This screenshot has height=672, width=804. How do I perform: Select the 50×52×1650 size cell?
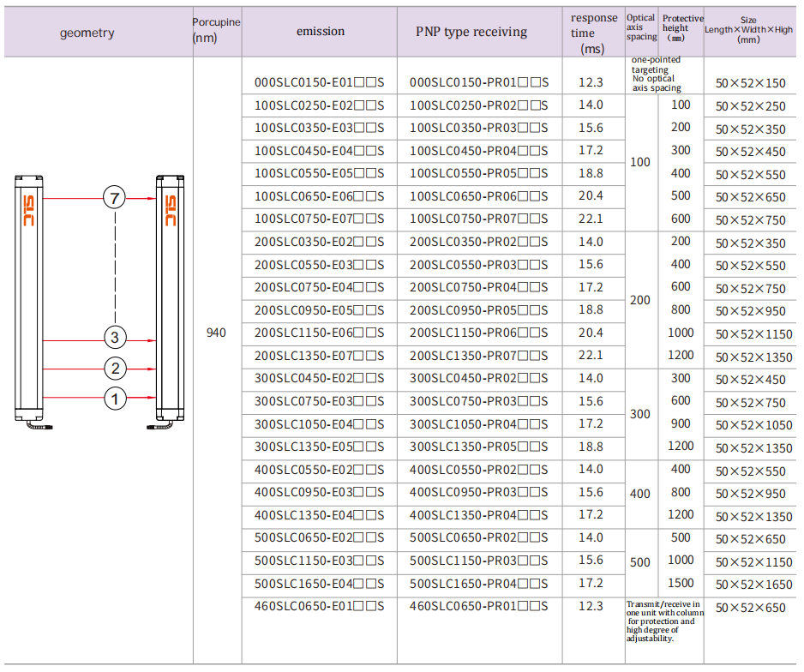(x=750, y=585)
